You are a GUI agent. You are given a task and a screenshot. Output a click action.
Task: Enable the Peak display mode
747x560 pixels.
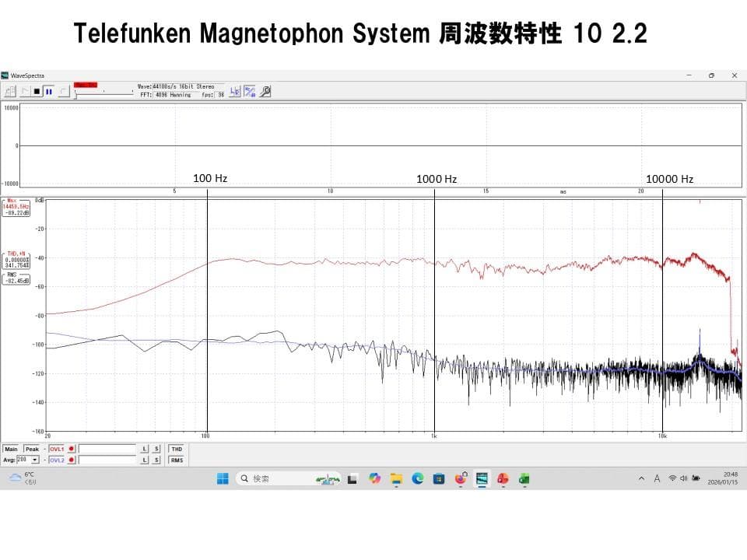pyautogui.click(x=33, y=449)
